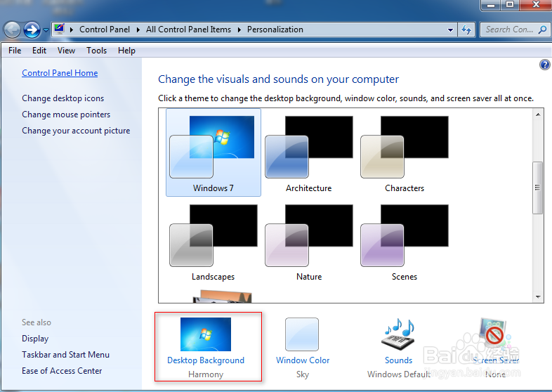Select the Nature theme

point(309,241)
